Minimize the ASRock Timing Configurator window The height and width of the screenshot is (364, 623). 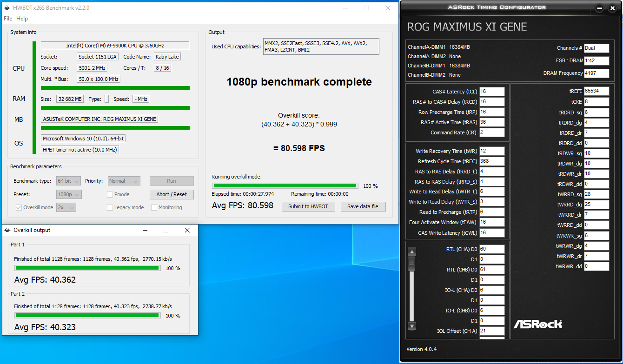[x=600, y=8]
